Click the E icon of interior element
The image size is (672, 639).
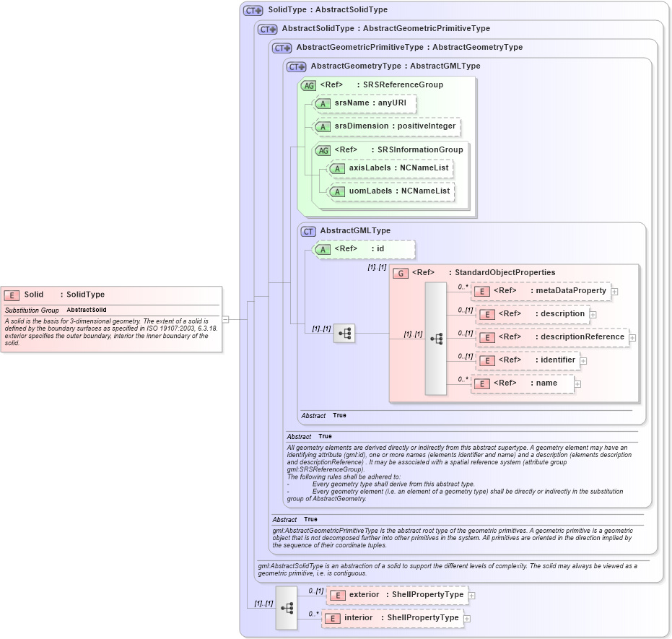click(333, 619)
